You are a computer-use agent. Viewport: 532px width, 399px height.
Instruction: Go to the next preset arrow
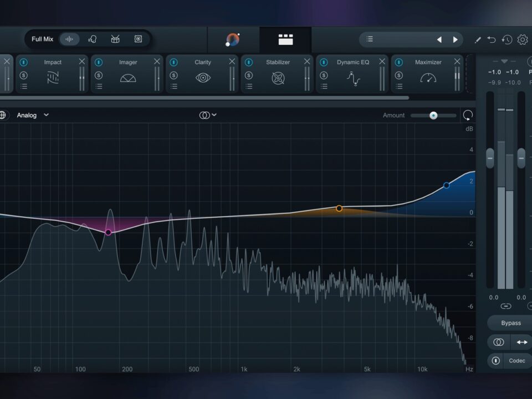pyautogui.click(x=456, y=39)
